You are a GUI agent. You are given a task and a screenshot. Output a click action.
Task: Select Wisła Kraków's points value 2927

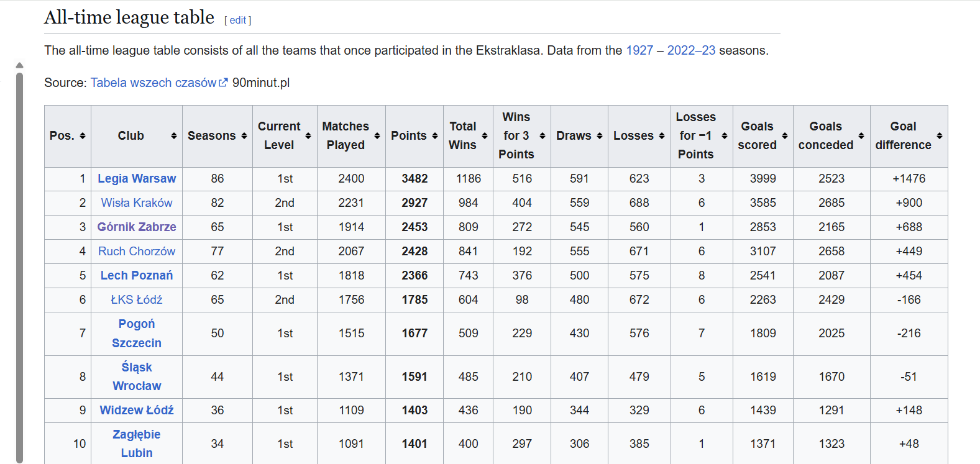coord(414,203)
